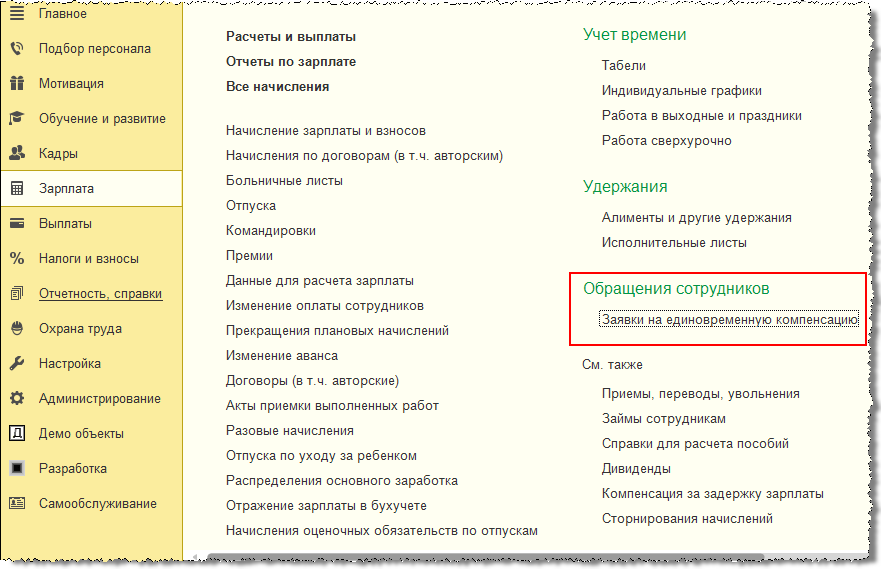
Task: Open Расчеты и выплаты
Action: 290,37
